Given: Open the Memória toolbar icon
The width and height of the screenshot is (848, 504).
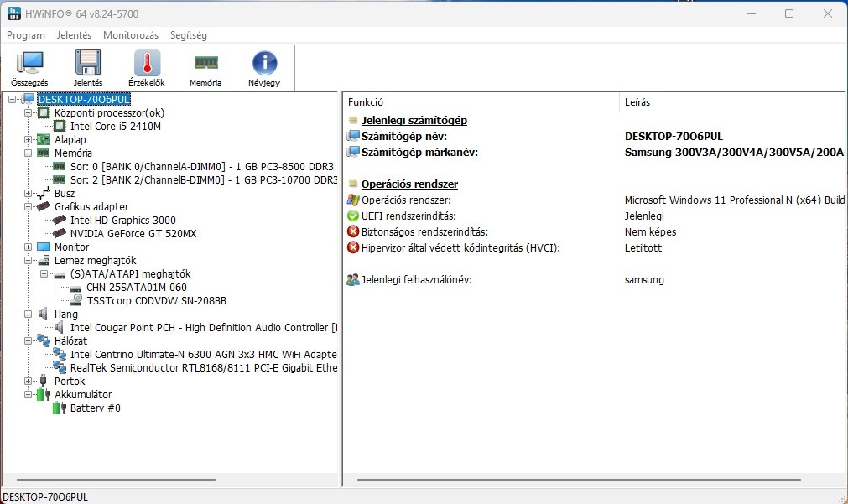Looking at the screenshot, I should (x=205, y=63).
